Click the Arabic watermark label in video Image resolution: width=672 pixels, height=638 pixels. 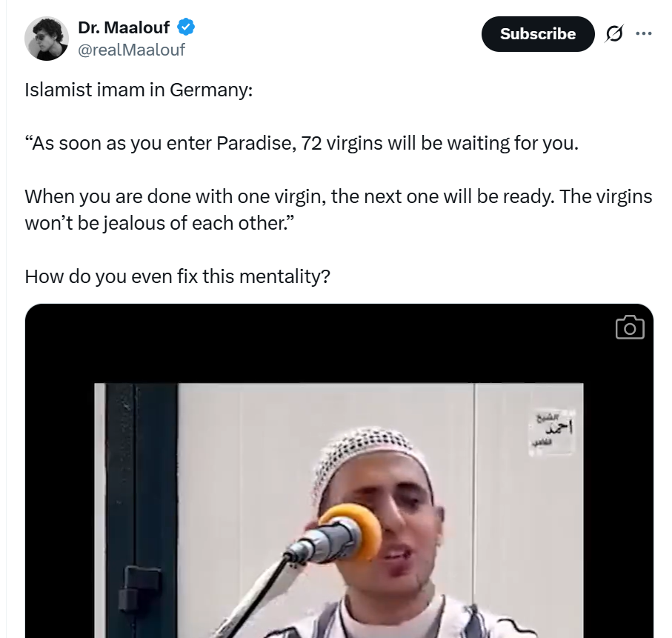point(553,430)
